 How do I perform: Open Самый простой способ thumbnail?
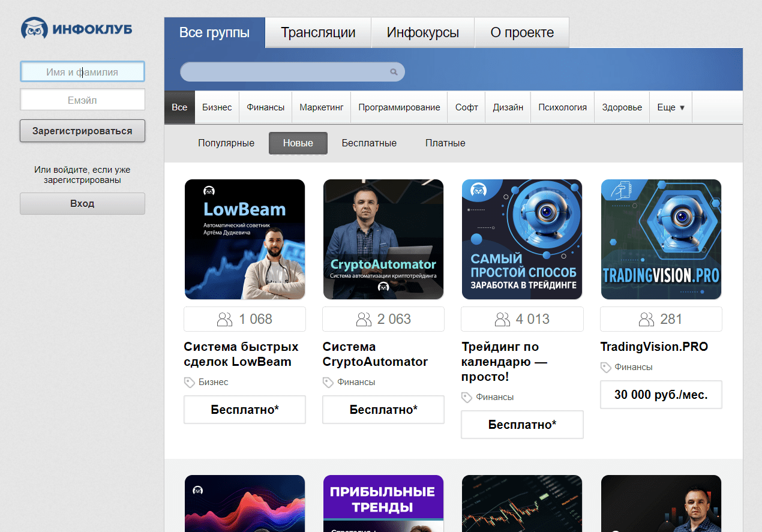pyautogui.click(x=522, y=239)
